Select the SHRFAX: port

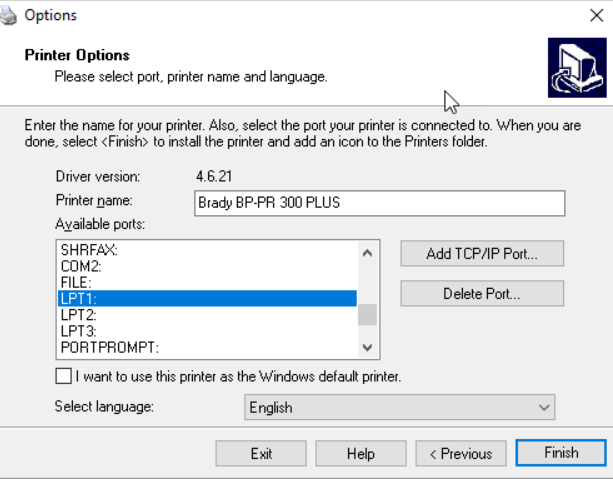point(82,251)
